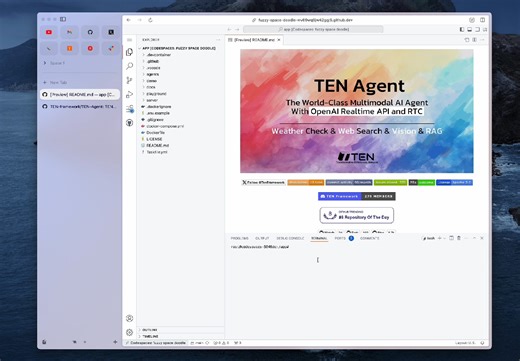Click the Codespaces remote indicator in status bar
Viewport: 520px width, 361px height.
[x=155, y=343]
